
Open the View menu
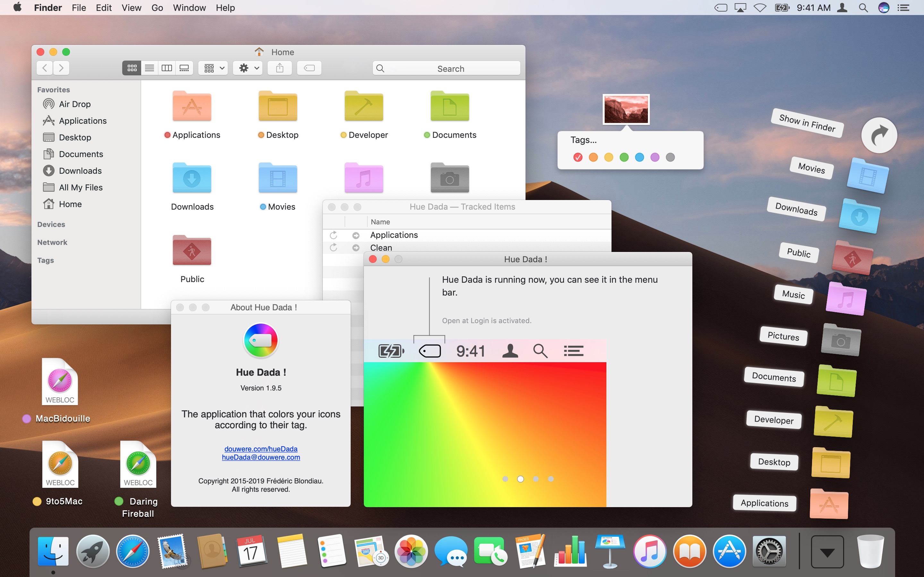pos(131,8)
